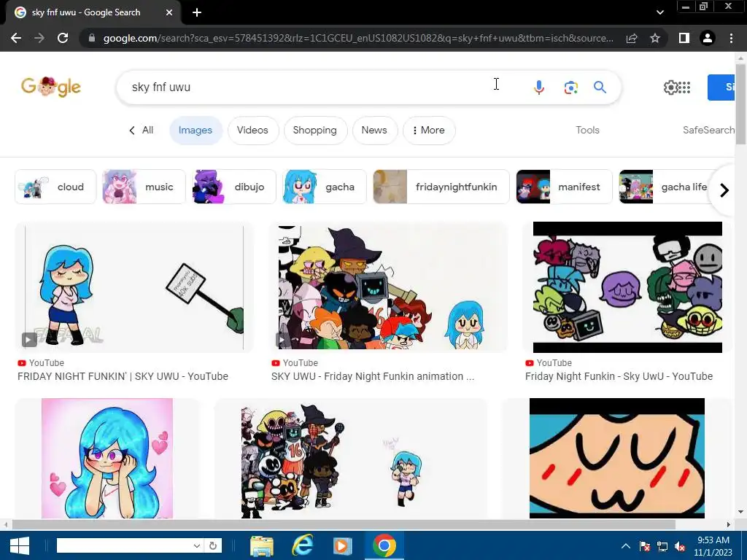Image resolution: width=747 pixels, height=560 pixels.
Task: Switch to the Videos tab
Action: coord(252,130)
